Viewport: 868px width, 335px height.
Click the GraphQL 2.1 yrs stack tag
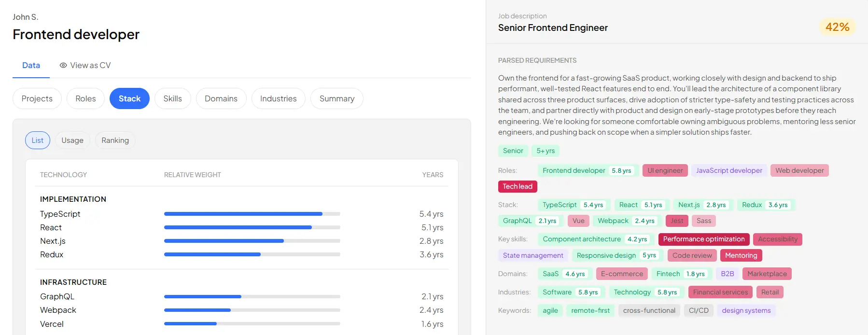[x=531, y=221]
